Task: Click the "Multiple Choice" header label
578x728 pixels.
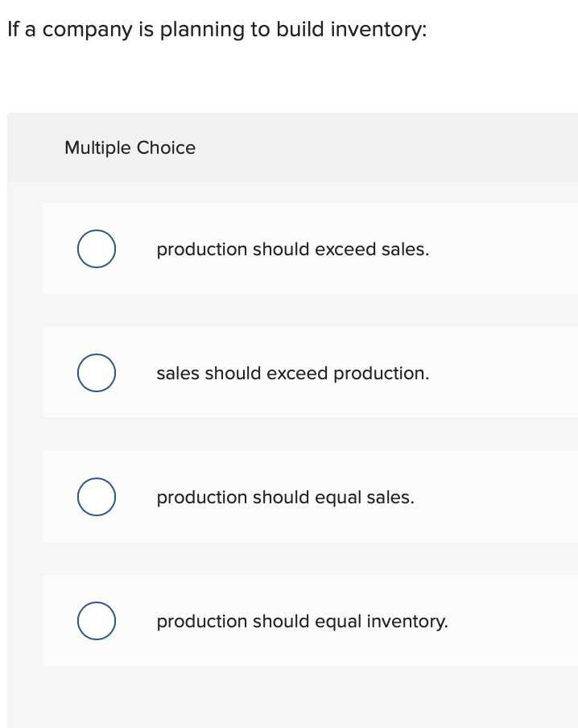Action: tap(130, 147)
